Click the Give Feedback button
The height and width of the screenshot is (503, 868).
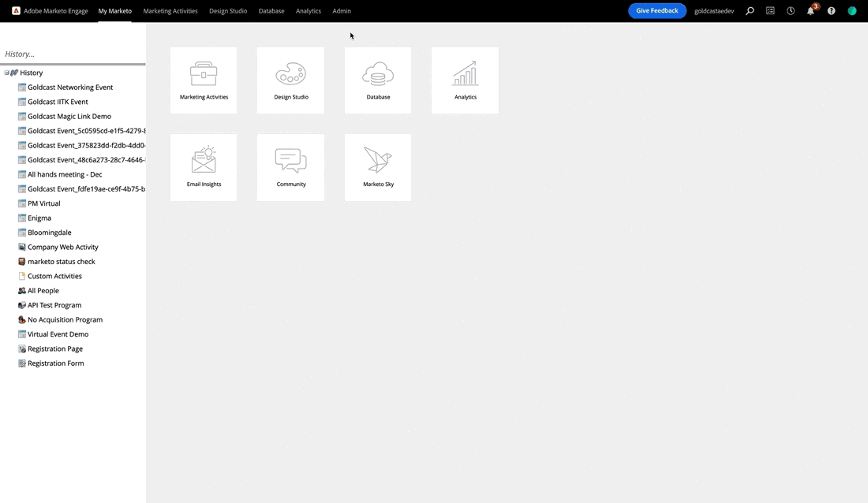click(x=657, y=10)
